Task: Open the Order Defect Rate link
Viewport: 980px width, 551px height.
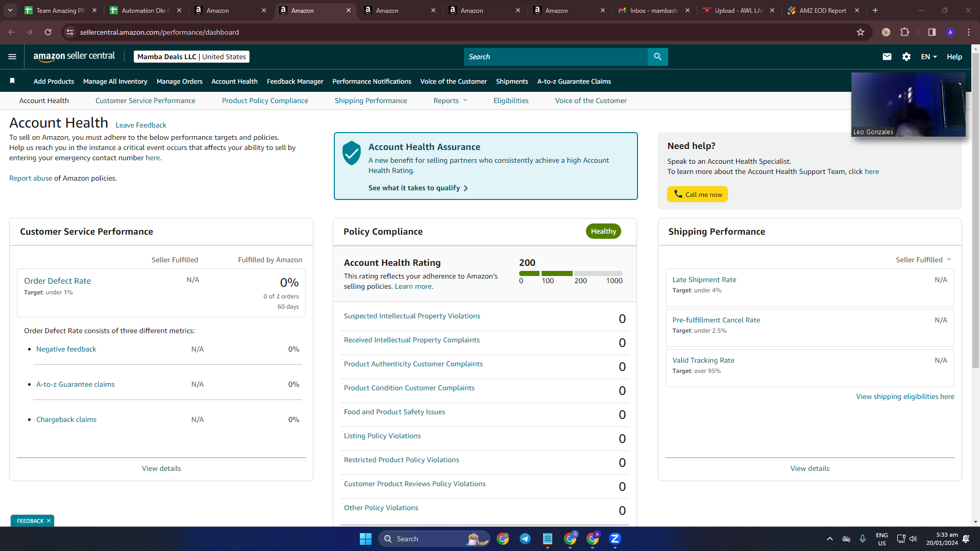Action: click(x=57, y=281)
